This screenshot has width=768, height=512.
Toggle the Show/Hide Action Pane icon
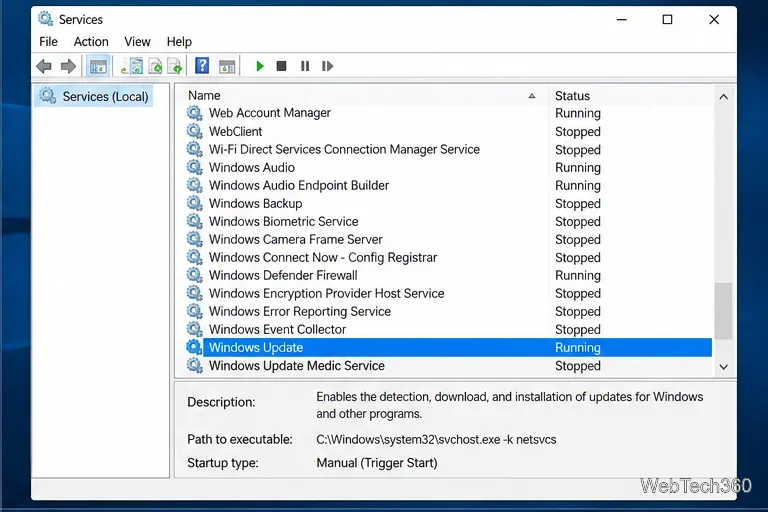click(x=227, y=66)
